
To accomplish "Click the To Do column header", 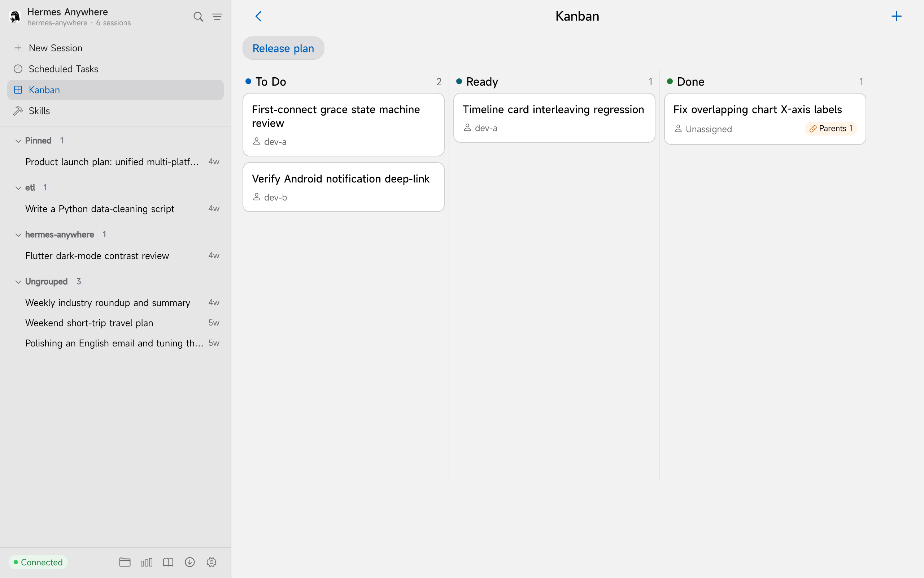I will (343, 81).
